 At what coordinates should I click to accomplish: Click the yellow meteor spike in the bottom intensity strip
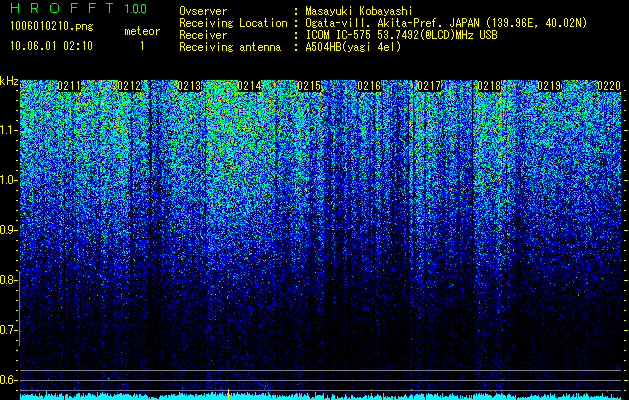click(x=228, y=393)
